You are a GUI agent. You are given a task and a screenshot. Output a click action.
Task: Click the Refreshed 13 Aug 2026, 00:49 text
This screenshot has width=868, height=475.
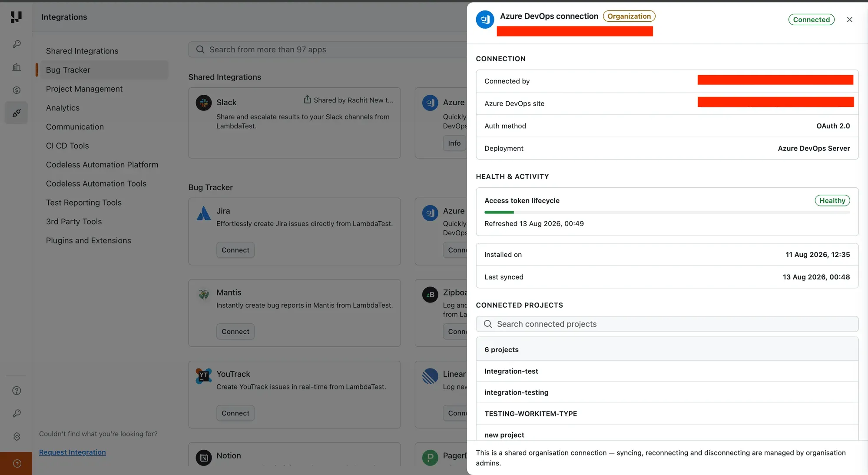click(534, 223)
